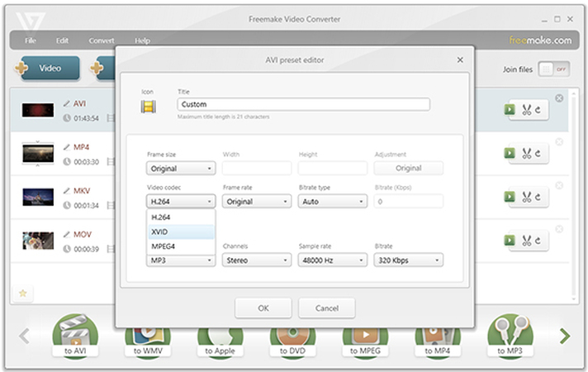
Task: Open the Frame size dropdown
Action: (x=181, y=168)
